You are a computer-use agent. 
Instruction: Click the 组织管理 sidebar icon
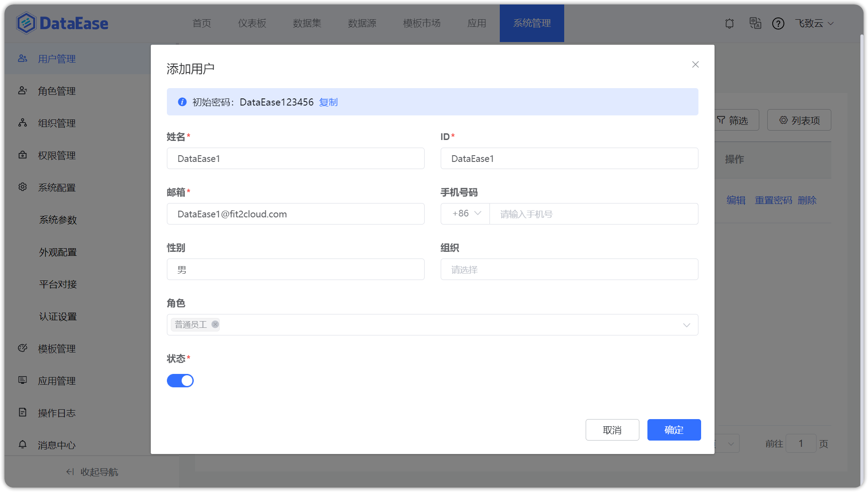click(x=22, y=123)
